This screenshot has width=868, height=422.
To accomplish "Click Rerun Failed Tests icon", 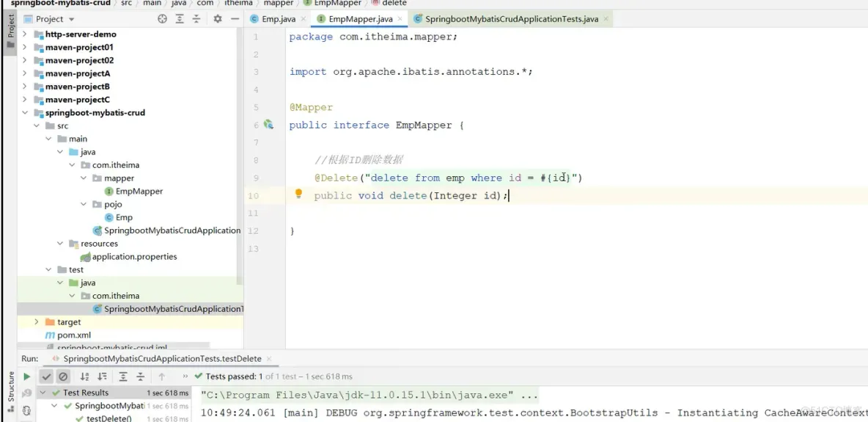I will [x=26, y=393].
